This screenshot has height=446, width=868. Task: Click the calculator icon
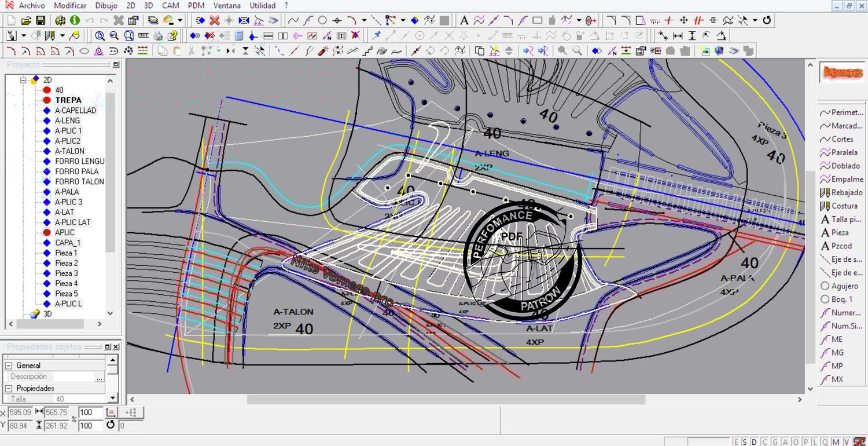click(x=239, y=36)
